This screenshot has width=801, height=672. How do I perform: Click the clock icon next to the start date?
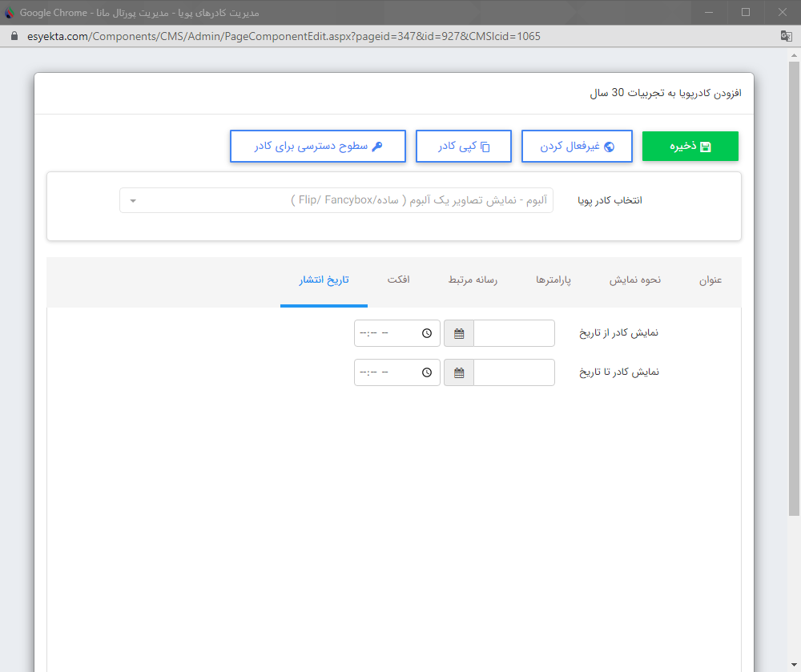[427, 333]
